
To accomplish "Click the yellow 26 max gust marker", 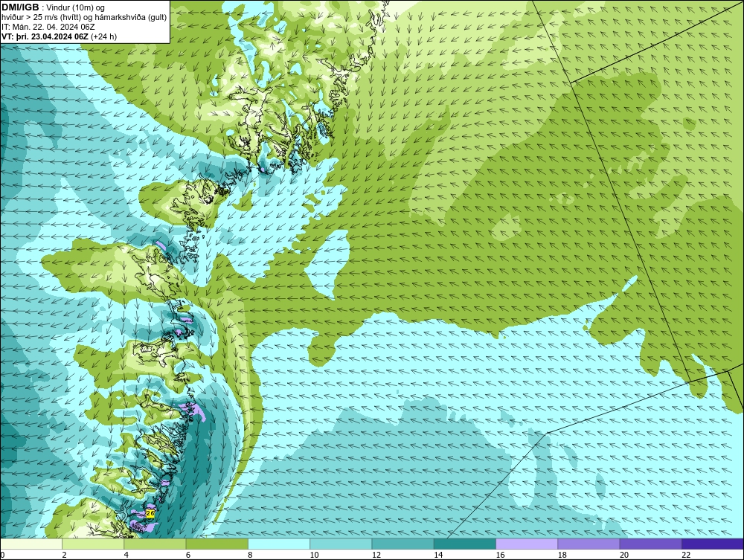I will pos(150,514).
